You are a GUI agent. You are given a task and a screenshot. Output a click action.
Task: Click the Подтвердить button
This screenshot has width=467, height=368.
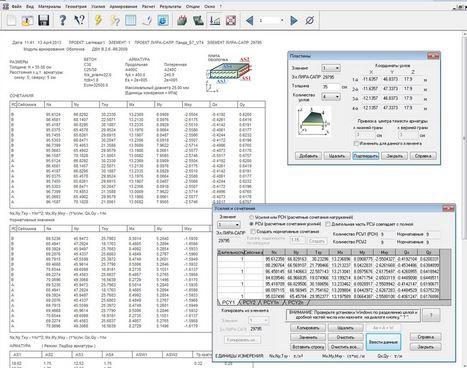[x=366, y=156]
